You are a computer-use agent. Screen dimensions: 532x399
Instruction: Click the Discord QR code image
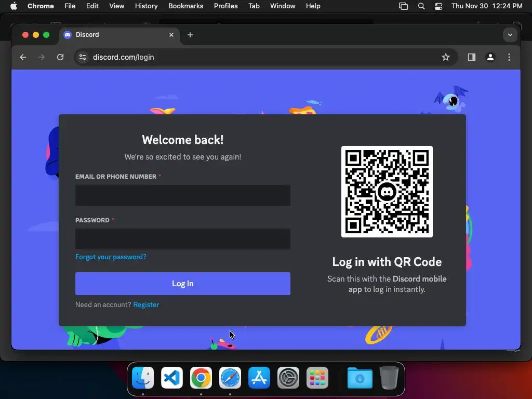[x=387, y=192]
